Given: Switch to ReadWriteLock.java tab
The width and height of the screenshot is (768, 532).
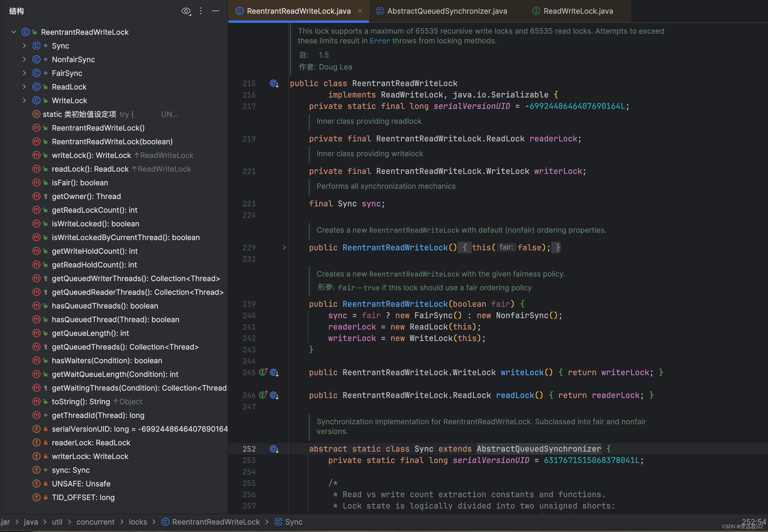Looking at the screenshot, I should pos(578,11).
